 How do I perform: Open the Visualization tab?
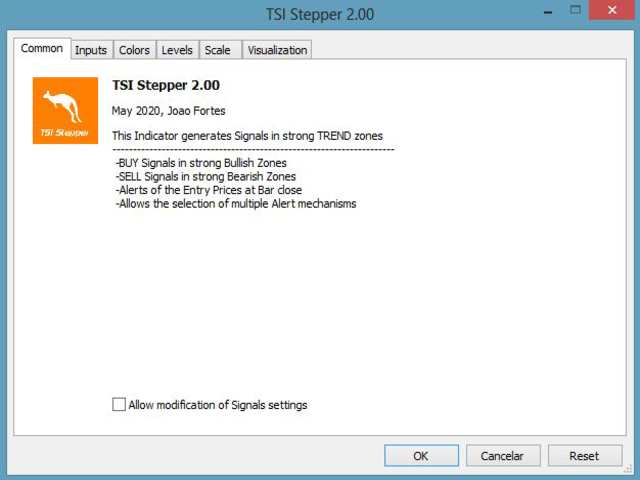[277, 50]
